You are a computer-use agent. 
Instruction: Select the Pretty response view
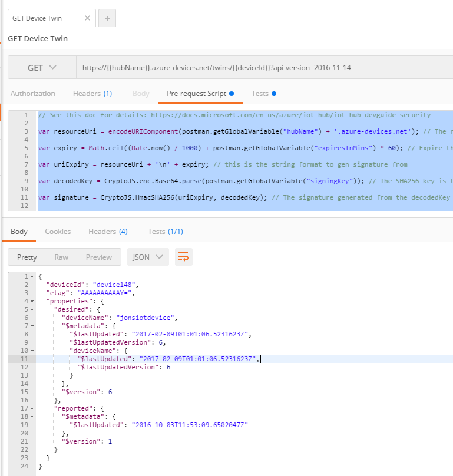[x=27, y=257]
